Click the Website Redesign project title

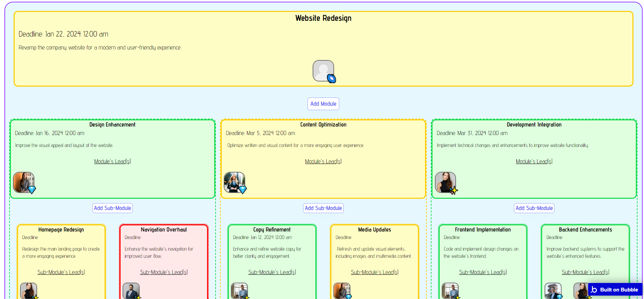click(x=323, y=18)
